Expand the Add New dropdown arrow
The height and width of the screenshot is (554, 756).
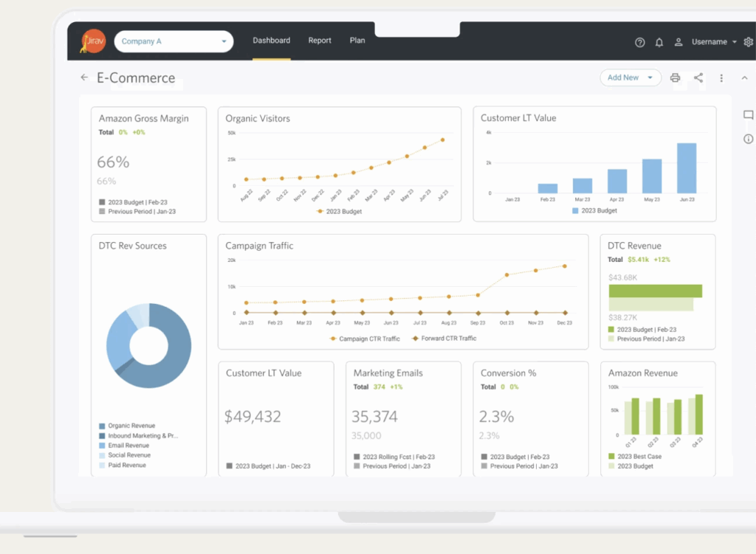click(650, 77)
